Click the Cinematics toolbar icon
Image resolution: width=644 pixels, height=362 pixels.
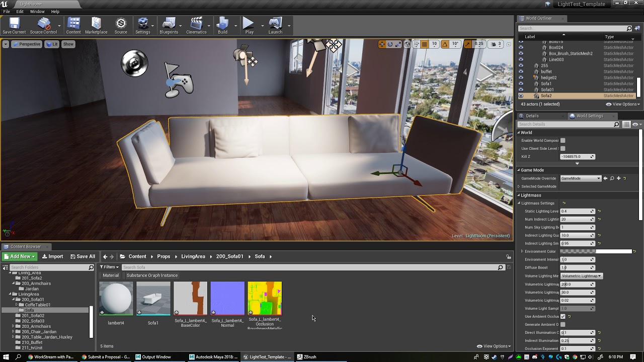click(x=196, y=26)
